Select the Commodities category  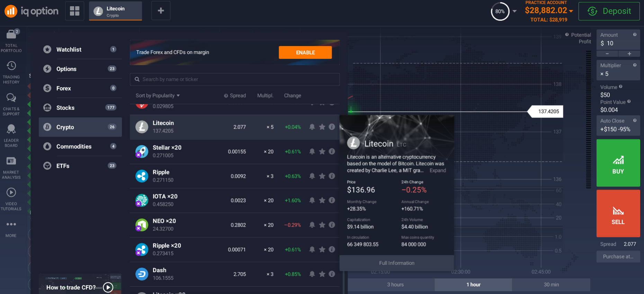pos(80,146)
